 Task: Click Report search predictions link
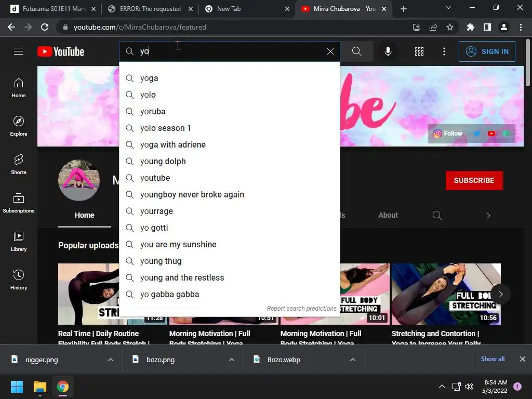[302, 309]
